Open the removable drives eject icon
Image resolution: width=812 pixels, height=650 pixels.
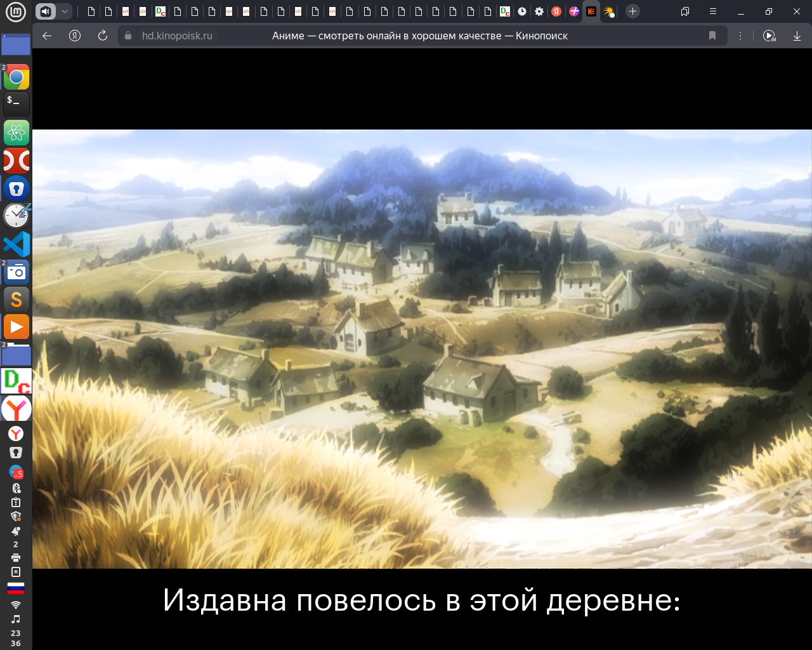tap(16, 572)
